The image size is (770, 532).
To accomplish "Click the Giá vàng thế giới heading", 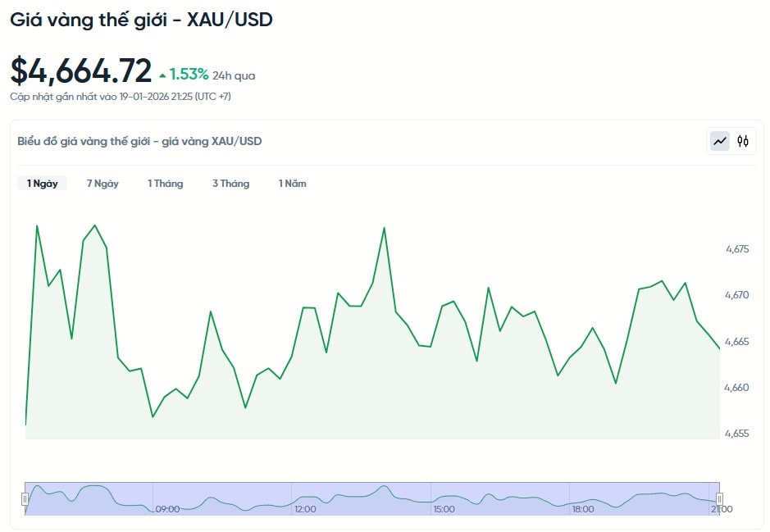I will tap(141, 20).
